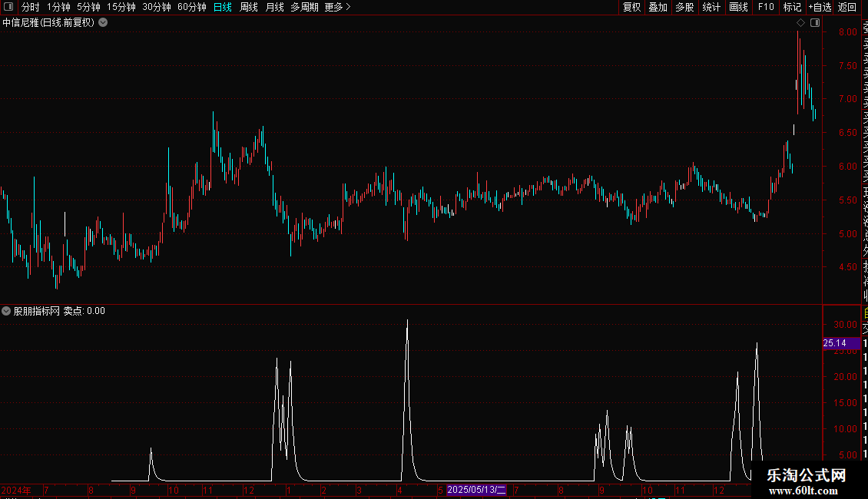
Task: Click the 4.50 price axis label
Action: [x=847, y=267]
